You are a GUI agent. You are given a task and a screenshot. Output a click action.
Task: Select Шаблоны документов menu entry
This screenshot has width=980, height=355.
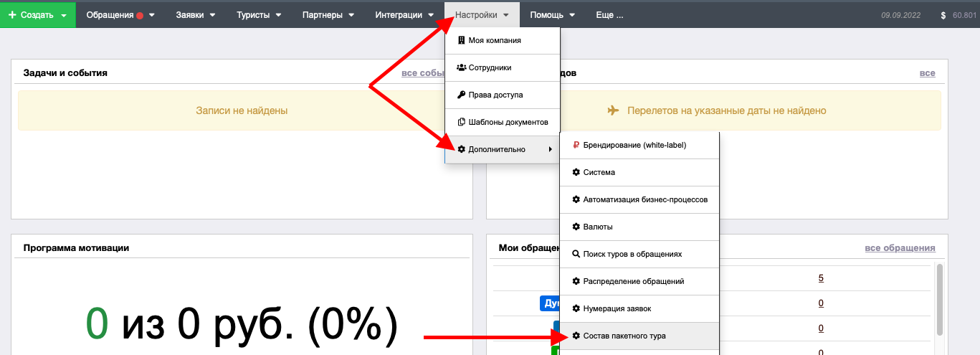(502, 122)
